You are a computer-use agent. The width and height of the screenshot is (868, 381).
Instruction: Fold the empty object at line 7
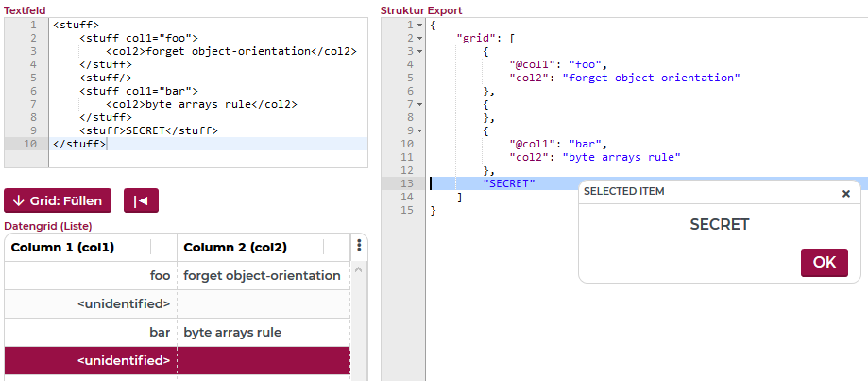(419, 104)
